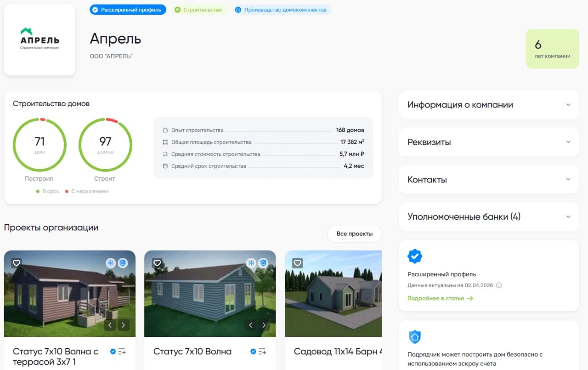The height and width of the screenshot is (370, 588).
Task: Expand Информация о компании section
Action: pos(488,105)
